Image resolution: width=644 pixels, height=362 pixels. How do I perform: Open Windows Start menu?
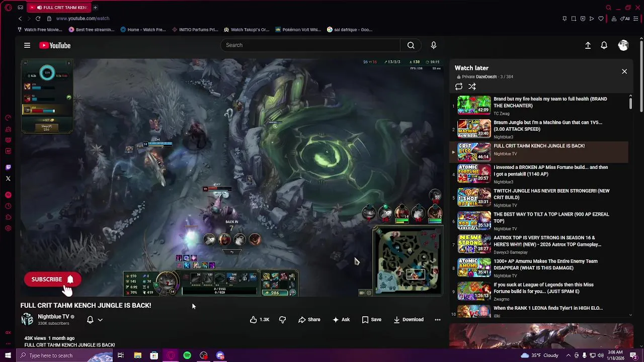pyautogui.click(x=8, y=355)
